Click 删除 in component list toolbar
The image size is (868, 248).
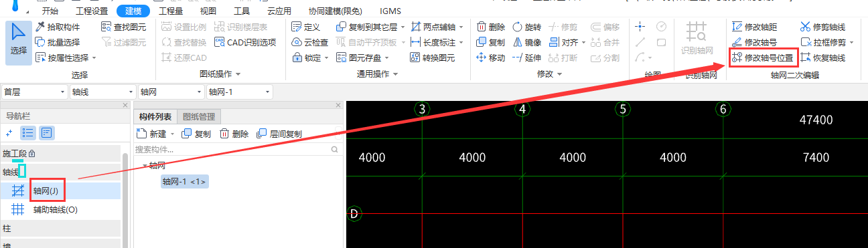point(234,134)
